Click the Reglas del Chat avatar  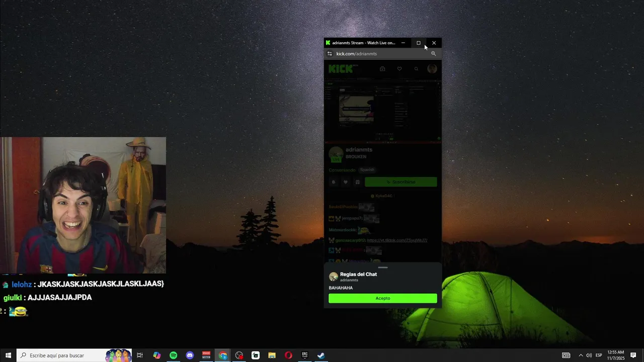pyautogui.click(x=333, y=277)
